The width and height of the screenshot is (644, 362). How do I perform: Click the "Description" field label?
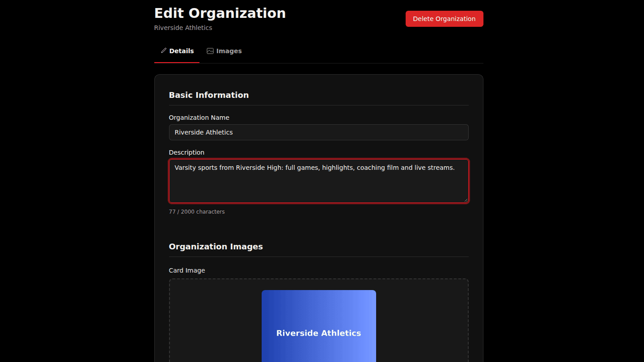click(186, 152)
